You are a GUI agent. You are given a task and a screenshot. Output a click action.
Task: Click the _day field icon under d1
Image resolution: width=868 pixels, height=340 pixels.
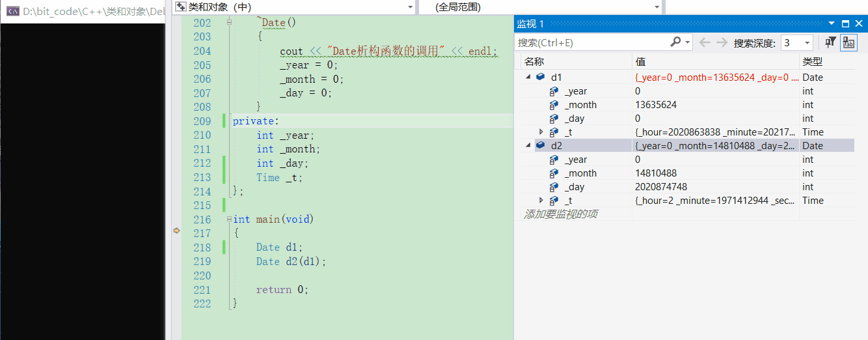pos(554,119)
